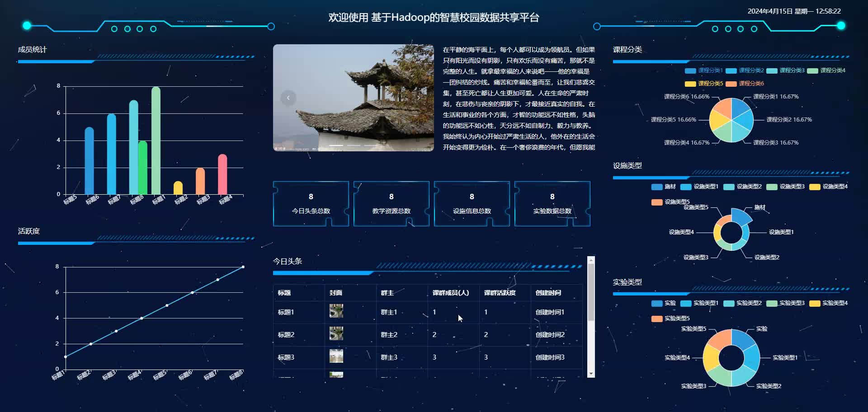The width and height of the screenshot is (868, 412).
Task: Open the cover thumbnail in the 群主1 row
Action: click(x=336, y=311)
